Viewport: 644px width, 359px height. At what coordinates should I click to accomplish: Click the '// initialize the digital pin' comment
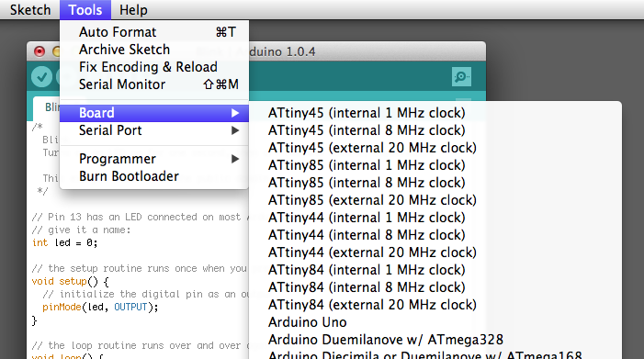click(145, 294)
